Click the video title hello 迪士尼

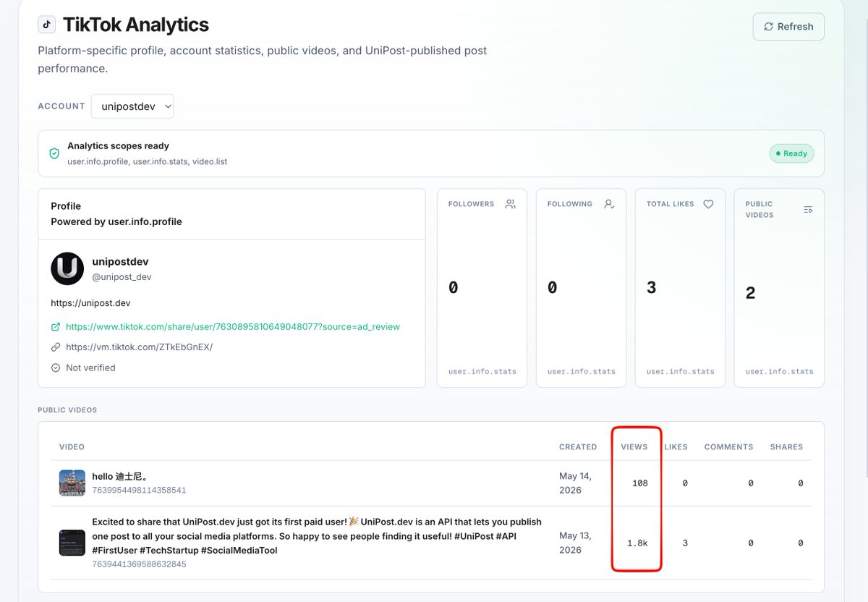[120, 477]
